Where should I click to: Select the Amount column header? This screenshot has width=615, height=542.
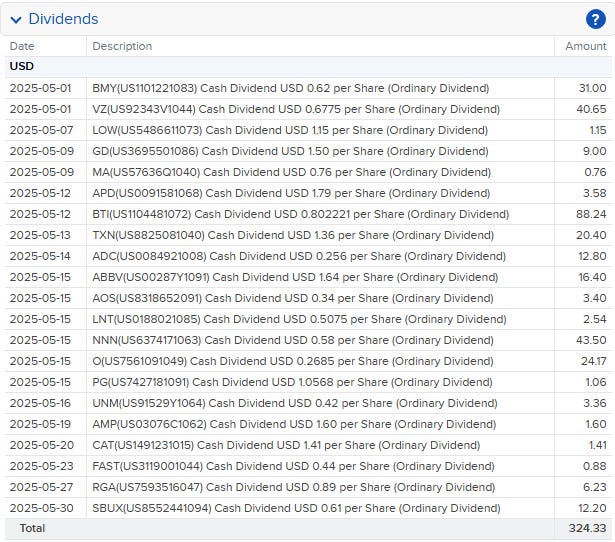click(x=586, y=46)
